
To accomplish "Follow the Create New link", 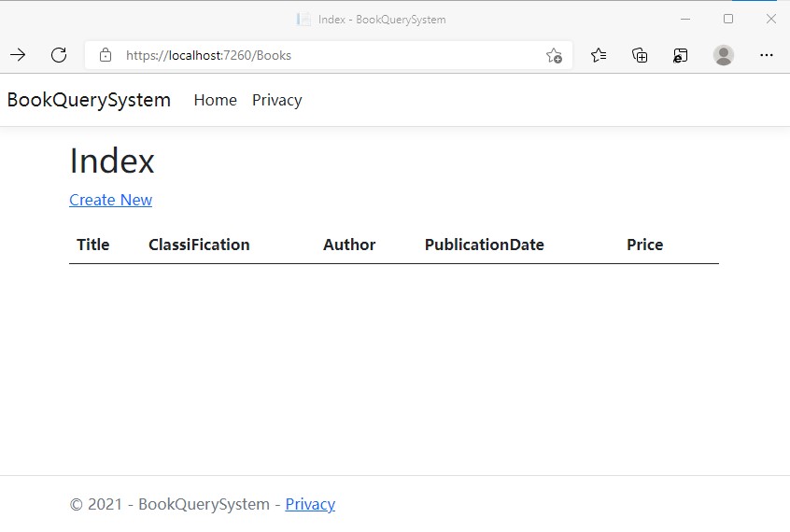I will (x=111, y=200).
